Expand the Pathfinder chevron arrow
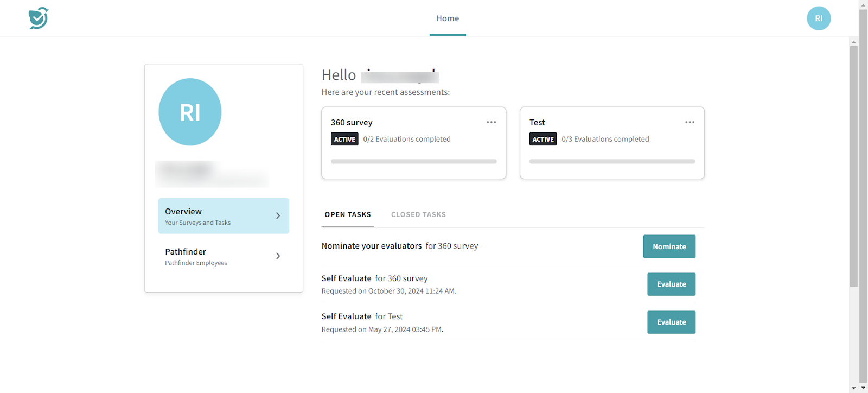 coord(278,256)
